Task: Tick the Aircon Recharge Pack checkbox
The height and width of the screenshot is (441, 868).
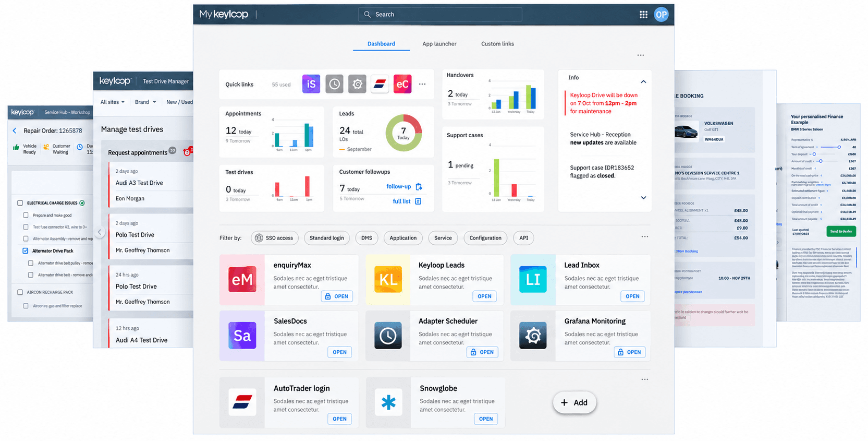Action: click(x=20, y=292)
